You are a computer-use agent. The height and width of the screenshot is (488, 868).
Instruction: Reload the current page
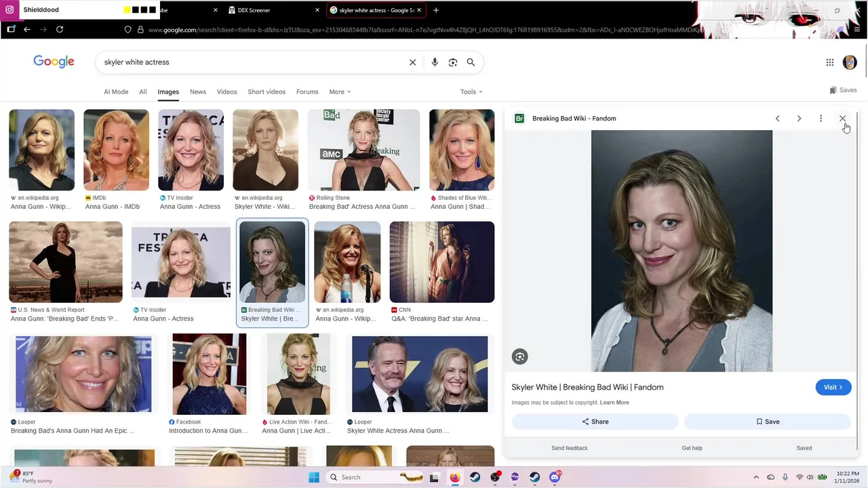(x=60, y=29)
